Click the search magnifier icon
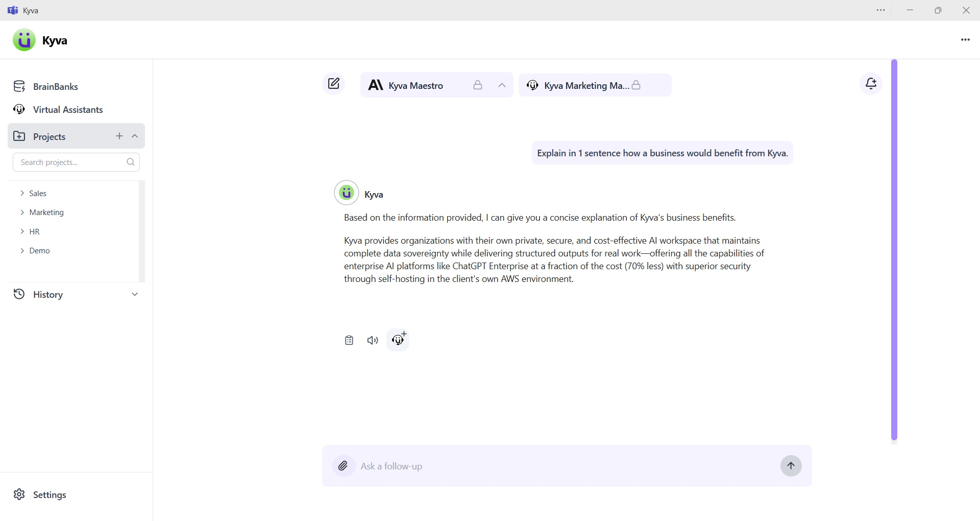Image resolution: width=980 pixels, height=521 pixels. point(131,162)
